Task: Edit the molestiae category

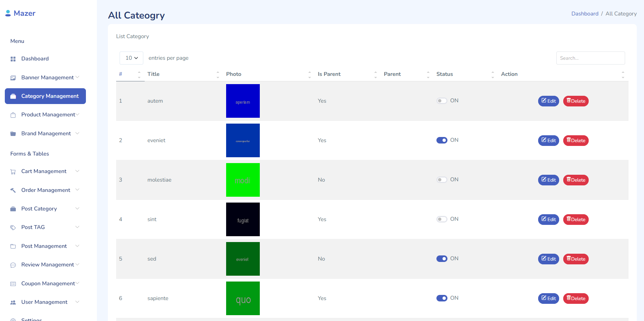Action: tap(548, 180)
